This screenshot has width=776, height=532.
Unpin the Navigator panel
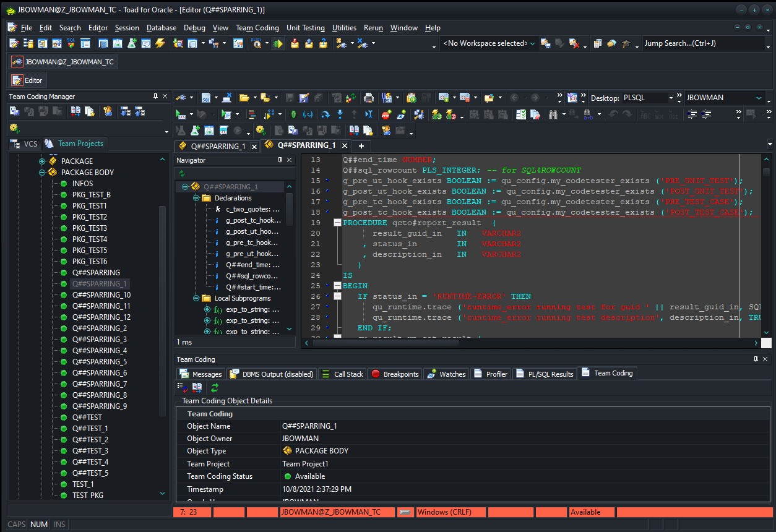coord(281,160)
